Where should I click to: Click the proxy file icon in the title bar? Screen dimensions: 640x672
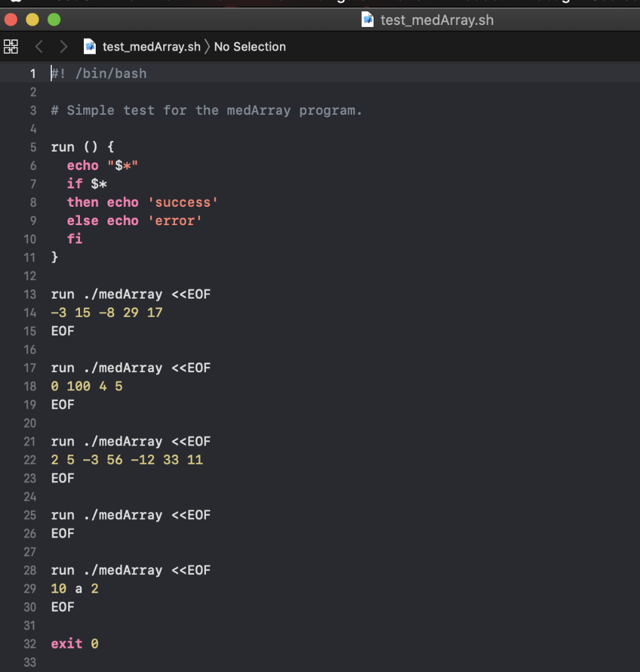(x=367, y=20)
